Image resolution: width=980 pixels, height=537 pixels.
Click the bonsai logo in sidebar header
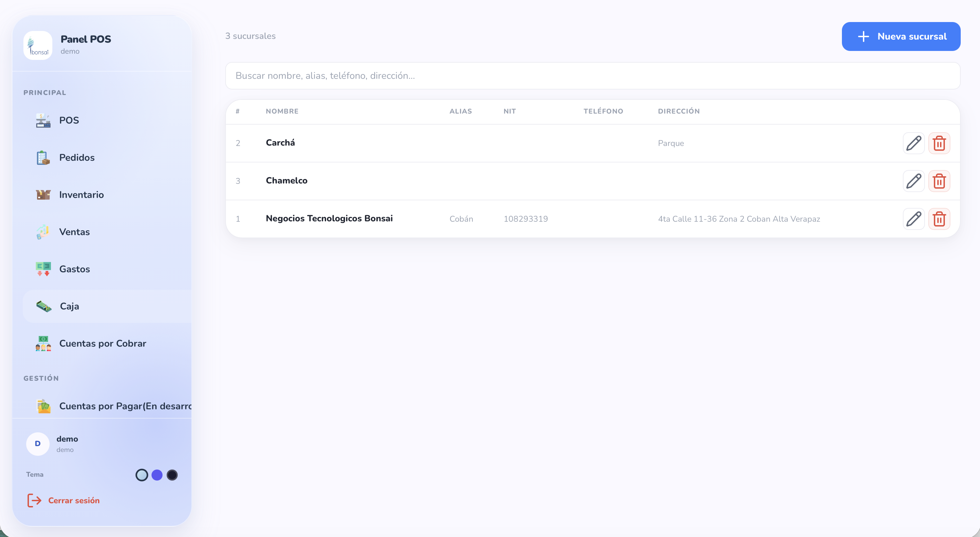click(x=38, y=45)
